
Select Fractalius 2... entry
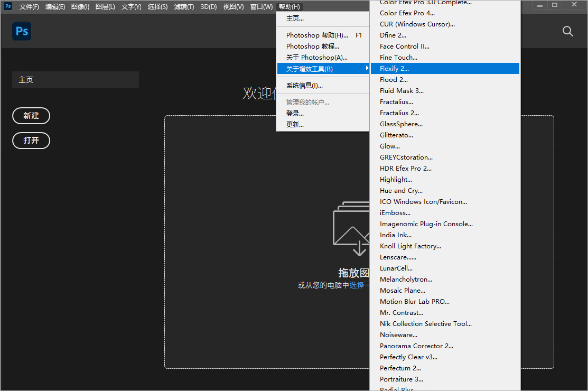[x=445, y=113]
